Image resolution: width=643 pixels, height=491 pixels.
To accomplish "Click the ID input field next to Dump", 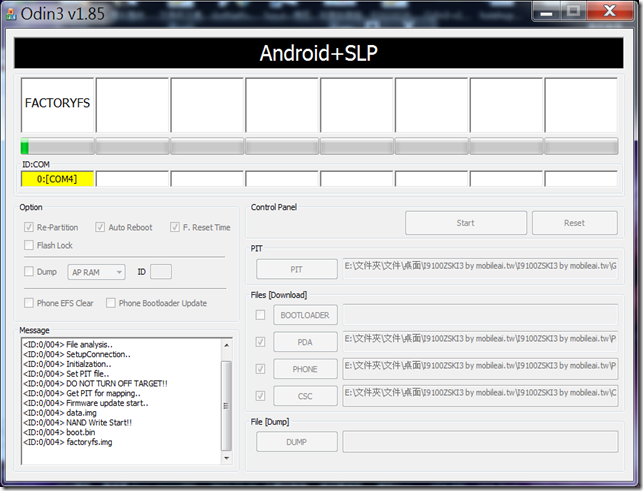I will point(161,272).
